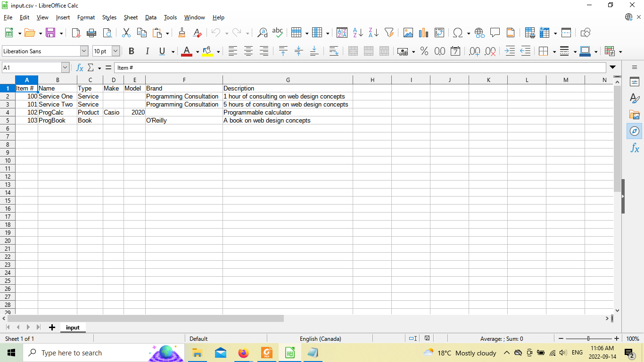Click the zoom out minus button
This screenshot has height=362, width=644.
tap(561, 338)
